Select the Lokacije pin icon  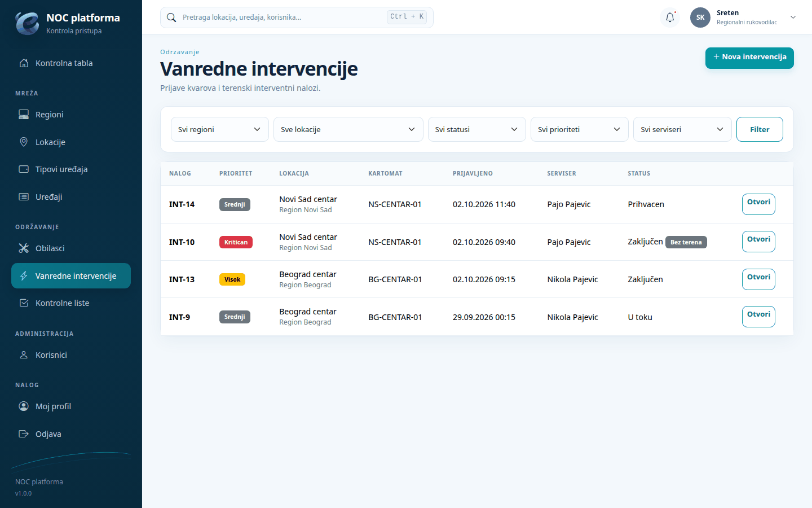24,142
